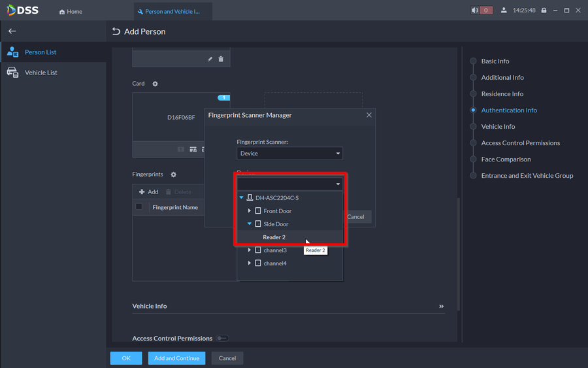Click the greyed-out Delete fingerprint button
588x368 pixels.
pos(178,192)
